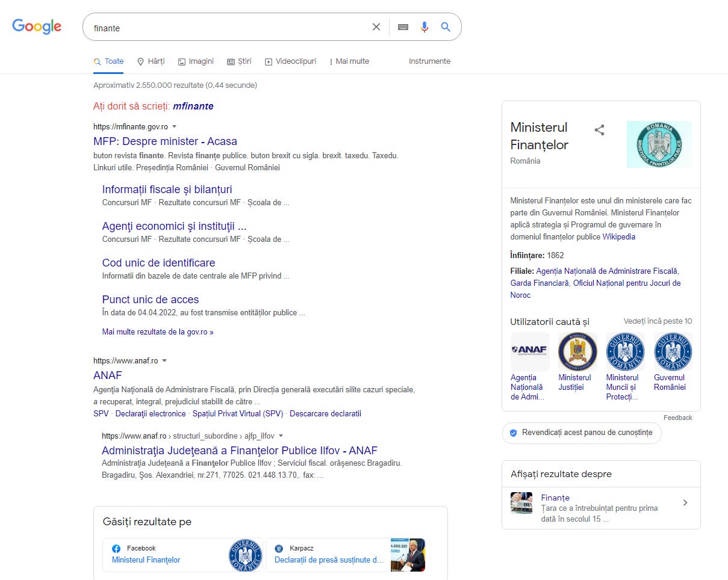Click the Google logo
This screenshot has width=728, height=580.
(x=37, y=26)
